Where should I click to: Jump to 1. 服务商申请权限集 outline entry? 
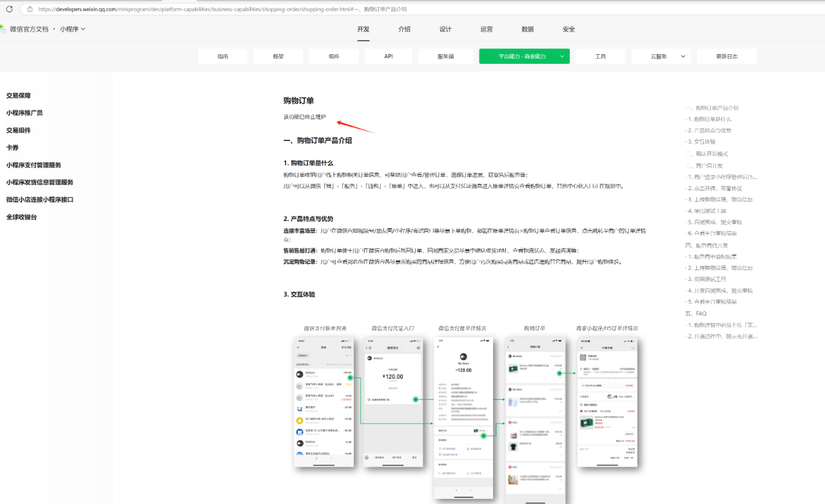712,257
